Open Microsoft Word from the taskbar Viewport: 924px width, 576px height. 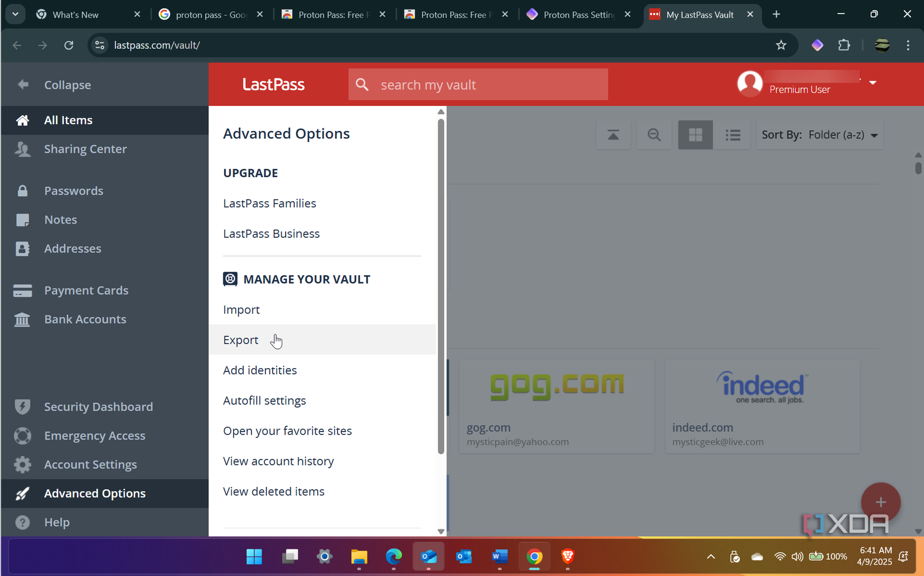pyautogui.click(x=499, y=556)
